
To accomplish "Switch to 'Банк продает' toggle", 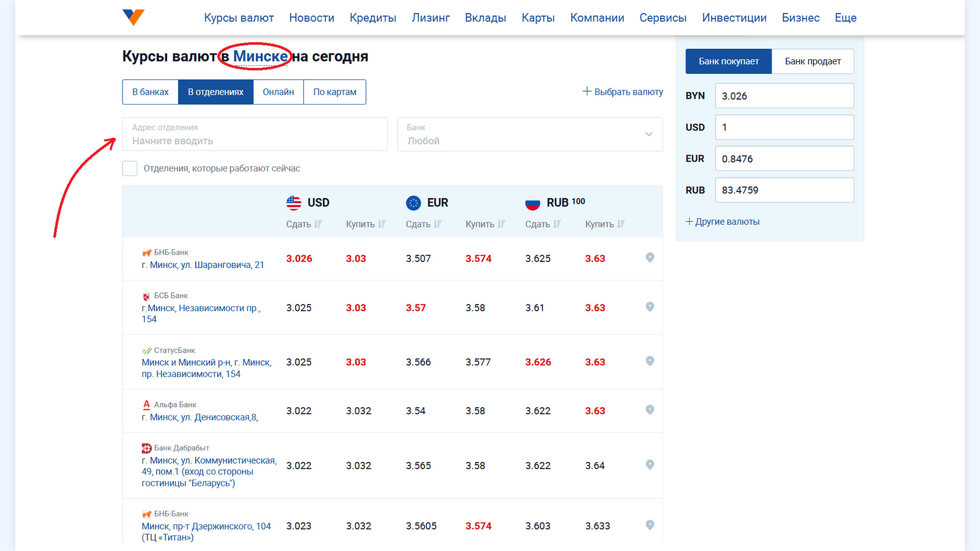I will 812,61.
